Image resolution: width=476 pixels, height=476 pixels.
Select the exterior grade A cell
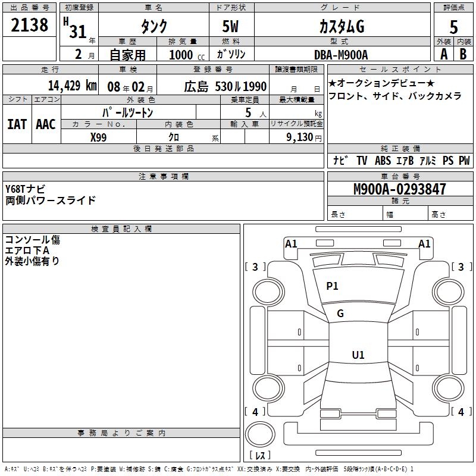(x=443, y=54)
